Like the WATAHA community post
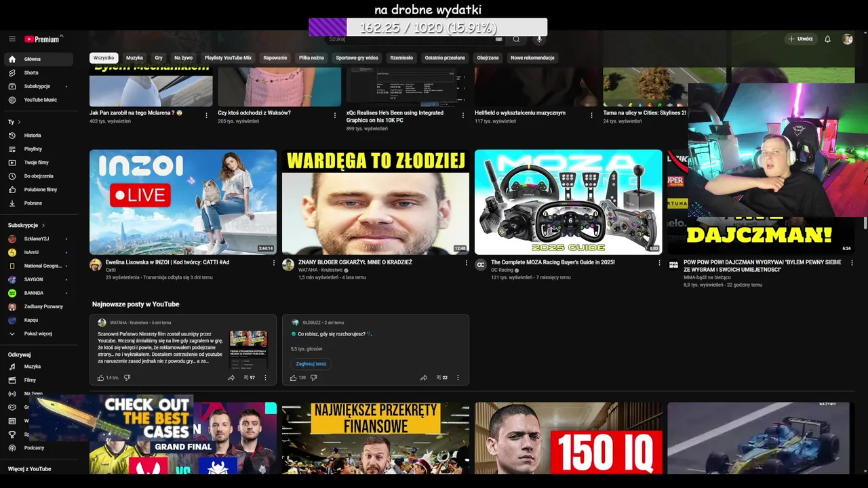This screenshot has width=868, height=488. click(101, 378)
